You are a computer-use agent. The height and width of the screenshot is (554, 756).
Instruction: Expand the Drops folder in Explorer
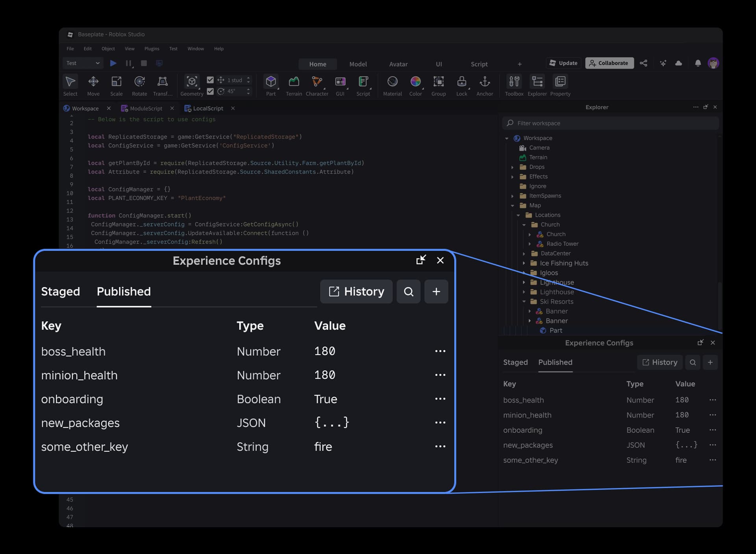tap(512, 167)
